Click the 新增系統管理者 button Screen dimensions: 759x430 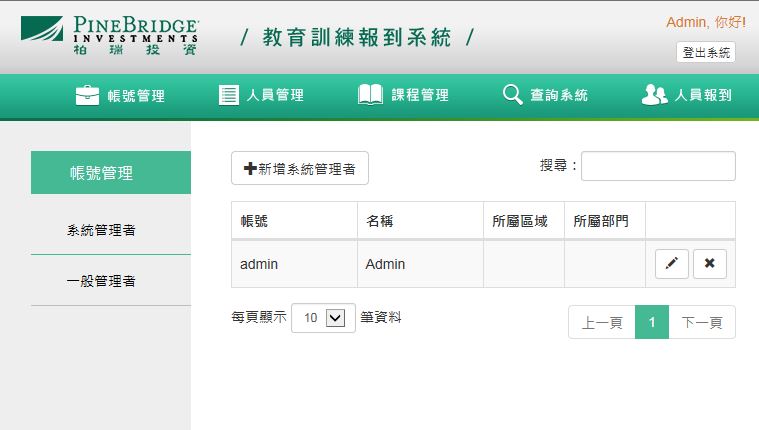300,168
